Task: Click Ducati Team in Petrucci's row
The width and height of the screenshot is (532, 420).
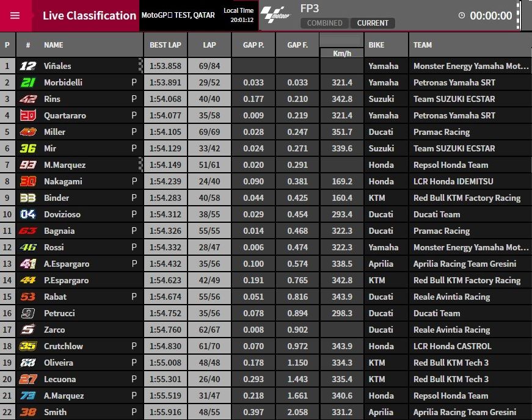Action: point(437,313)
